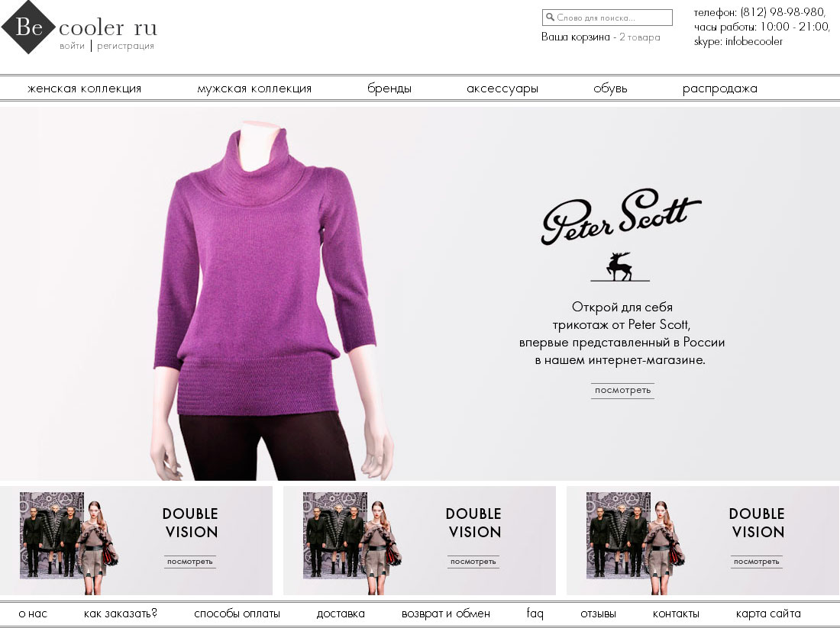Select the 'бренды' menu item
The height and width of the screenshot is (628, 840).
(389, 89)
